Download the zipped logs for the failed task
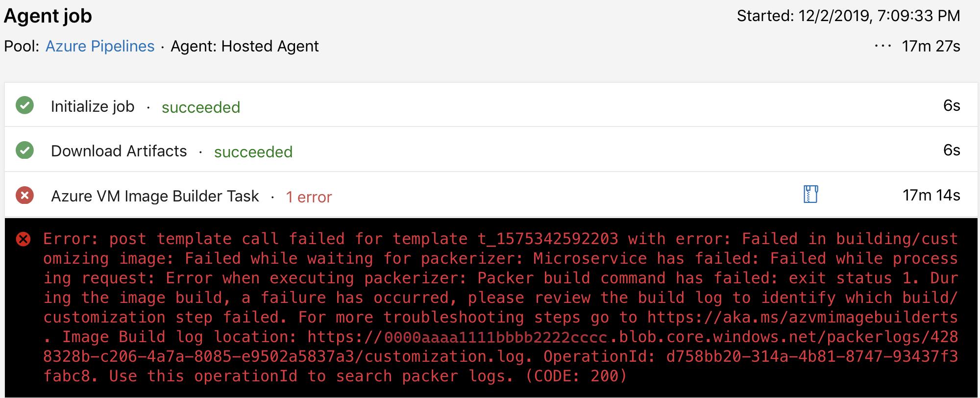The height and width of the screenshot is (398, 980). [811, 194]
